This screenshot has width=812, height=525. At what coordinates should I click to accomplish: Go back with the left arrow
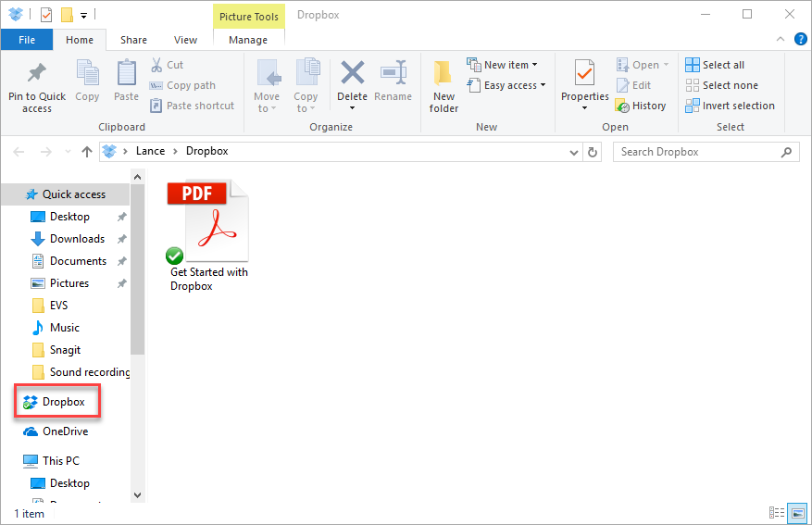click(x=19, y=152)
